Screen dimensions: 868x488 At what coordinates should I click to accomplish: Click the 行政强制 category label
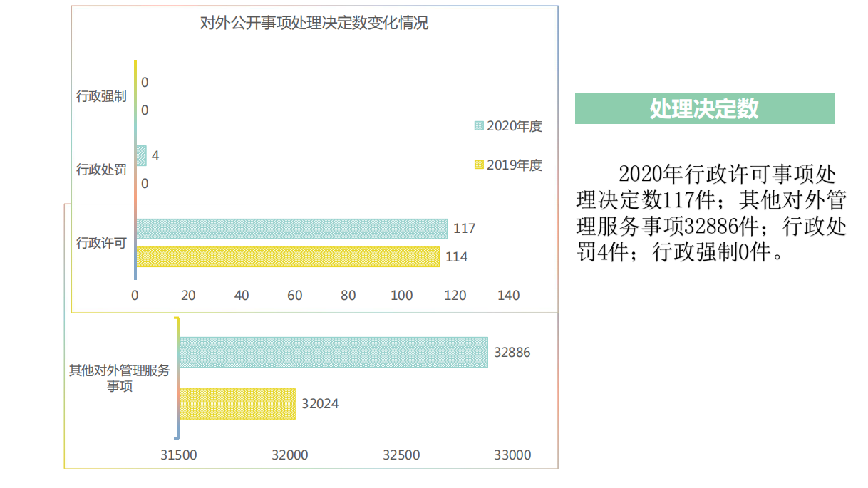101,96
